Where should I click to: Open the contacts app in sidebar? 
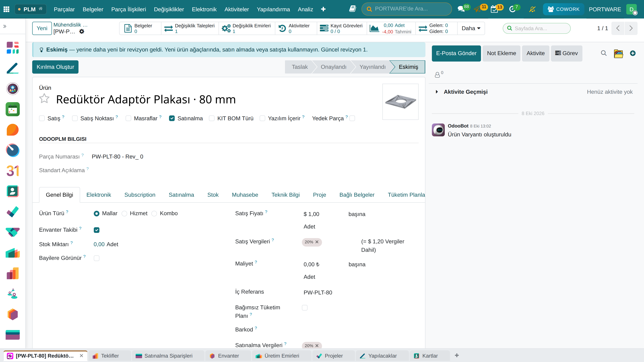click(x=12, y=191)
